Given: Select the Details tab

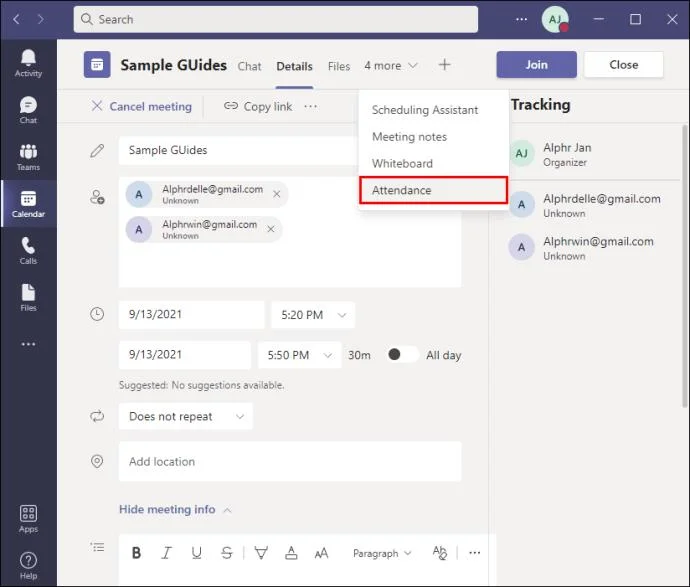Looking at the screenshot, I should point(294,66).
